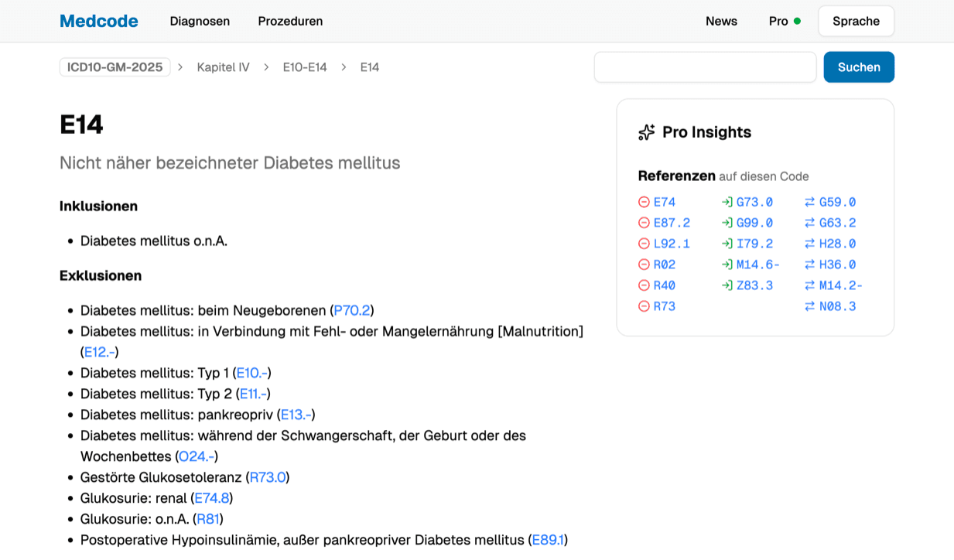Screen dimensions: 954x560
Task: Open the Sprache language selector
Action: [856, 21]
